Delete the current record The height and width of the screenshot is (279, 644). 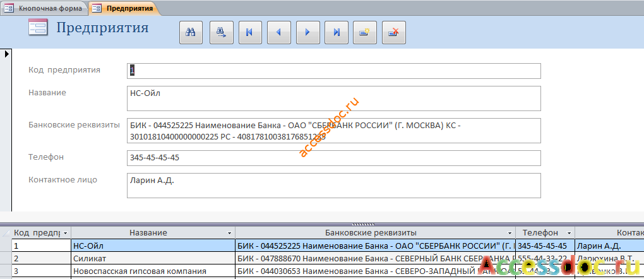click(394, 32)
